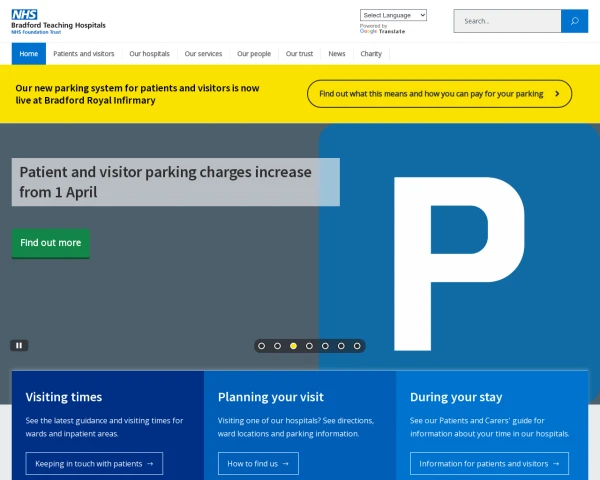Open Our hospitals menu
This screenshot has width=600, height=480.
pos(149,54)
